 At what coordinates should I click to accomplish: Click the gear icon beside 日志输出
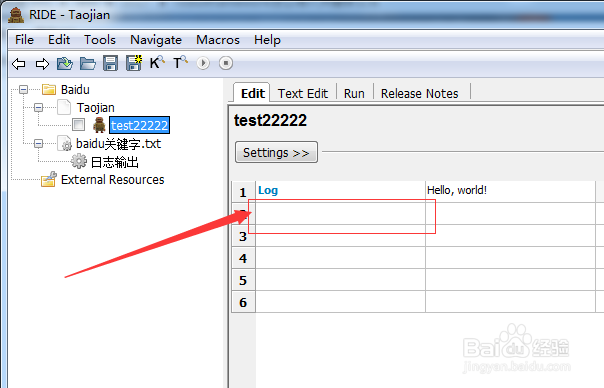79,161
